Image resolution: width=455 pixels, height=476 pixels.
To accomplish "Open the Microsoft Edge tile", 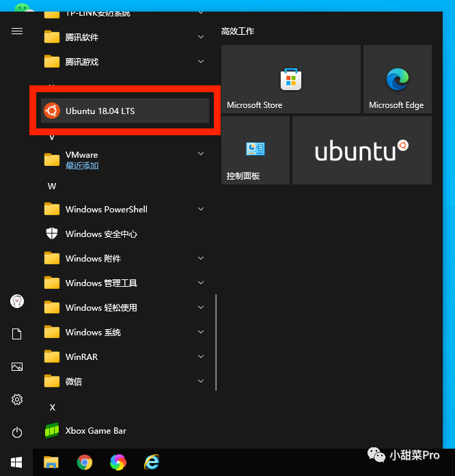I will click(x=398, y=79).
